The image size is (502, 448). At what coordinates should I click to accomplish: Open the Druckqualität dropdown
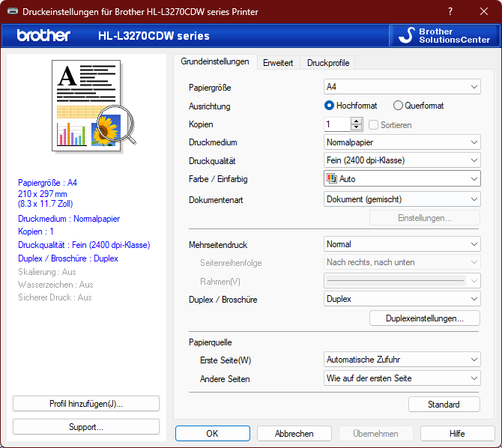coord(402,160)
